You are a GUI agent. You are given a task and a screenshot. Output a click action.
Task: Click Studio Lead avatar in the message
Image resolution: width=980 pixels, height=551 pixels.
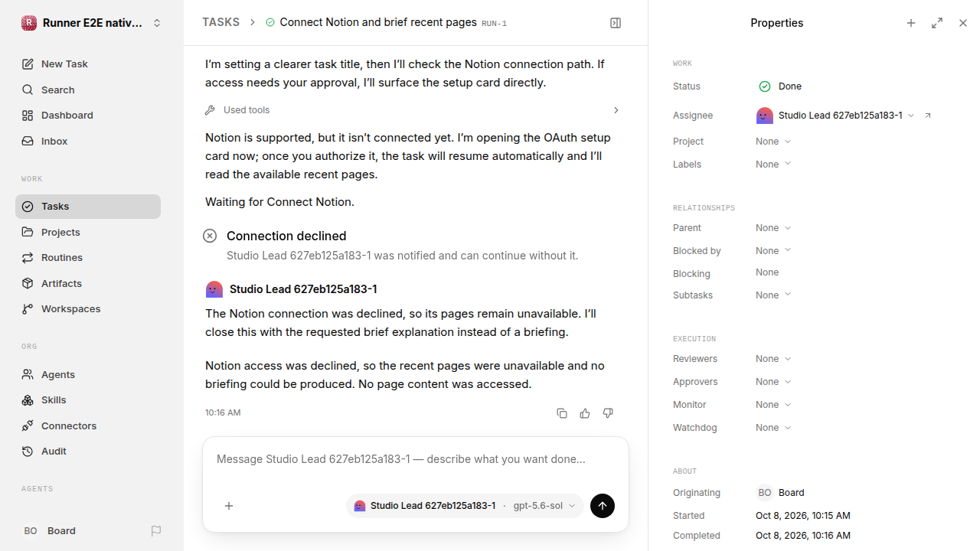point(214,289)
